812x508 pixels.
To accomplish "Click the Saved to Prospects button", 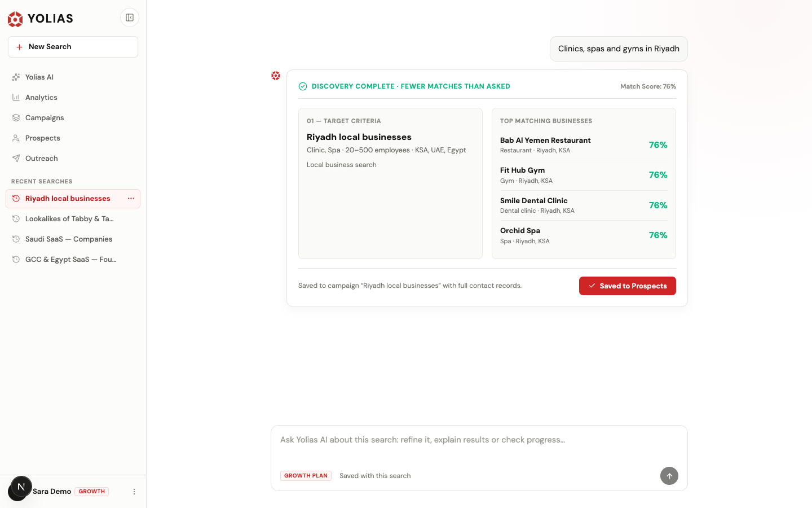I will click(x=628, y=286).
